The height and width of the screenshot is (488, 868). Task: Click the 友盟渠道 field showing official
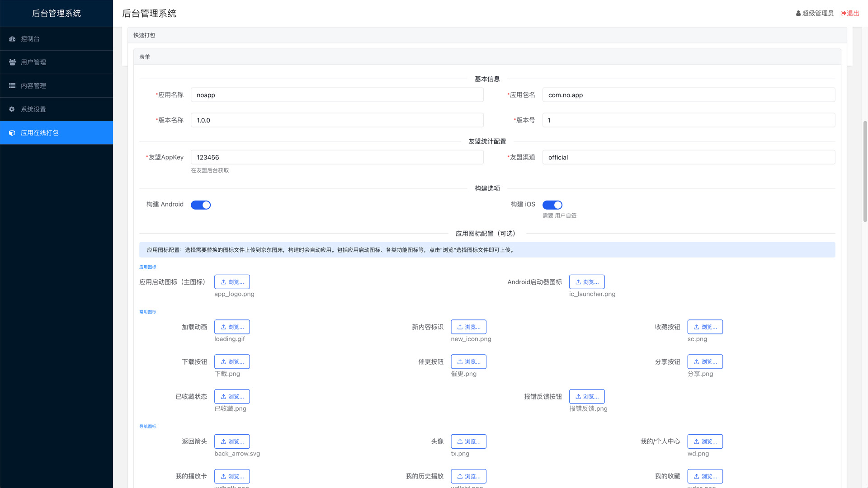688,157
